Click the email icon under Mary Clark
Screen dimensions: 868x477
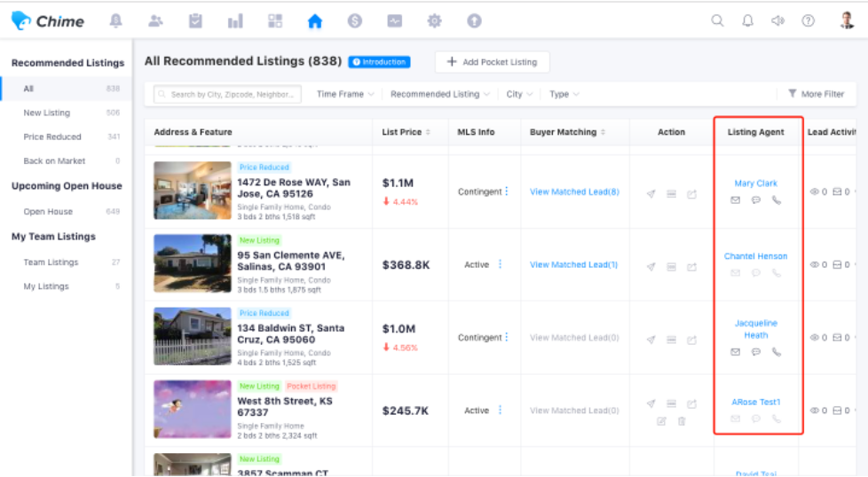pyautogui.click(x=735, y=200)
